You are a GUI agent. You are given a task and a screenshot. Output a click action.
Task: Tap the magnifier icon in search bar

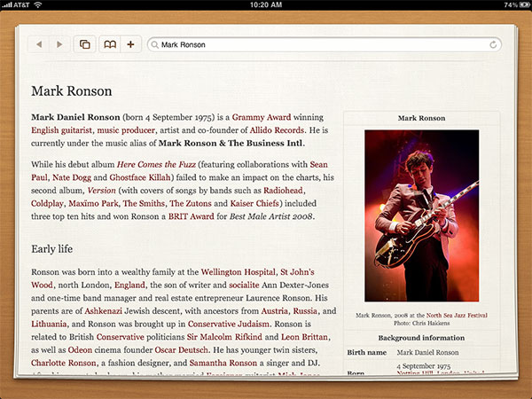(x=154, y=45)
